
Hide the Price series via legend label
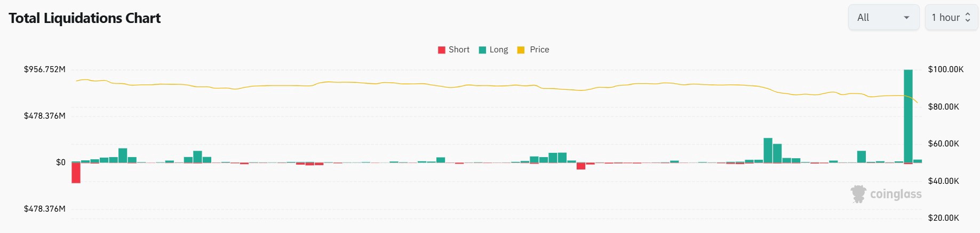pos(539,50)
